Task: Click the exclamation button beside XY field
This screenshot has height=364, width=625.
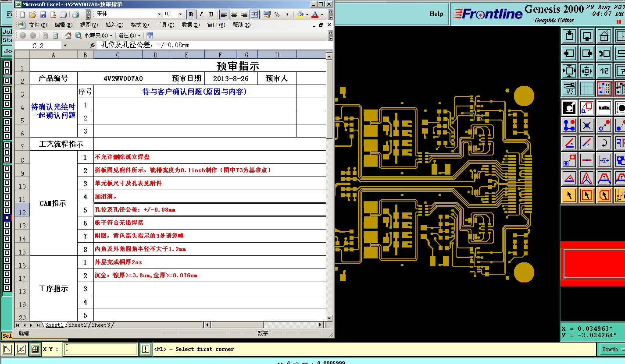Action: click(x=146, y=349)
